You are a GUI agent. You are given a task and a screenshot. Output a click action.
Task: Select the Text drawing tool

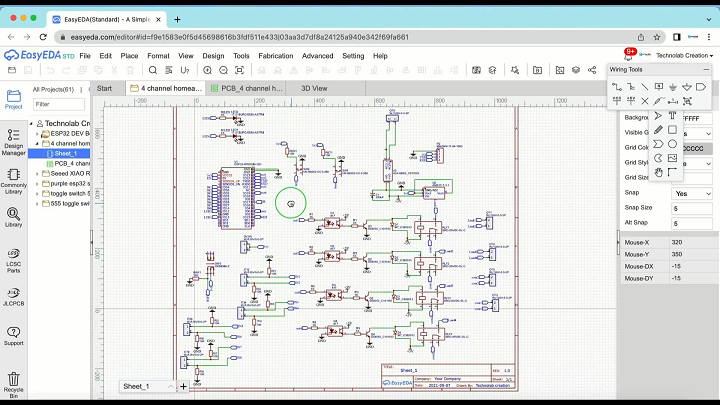pos(672,116)
